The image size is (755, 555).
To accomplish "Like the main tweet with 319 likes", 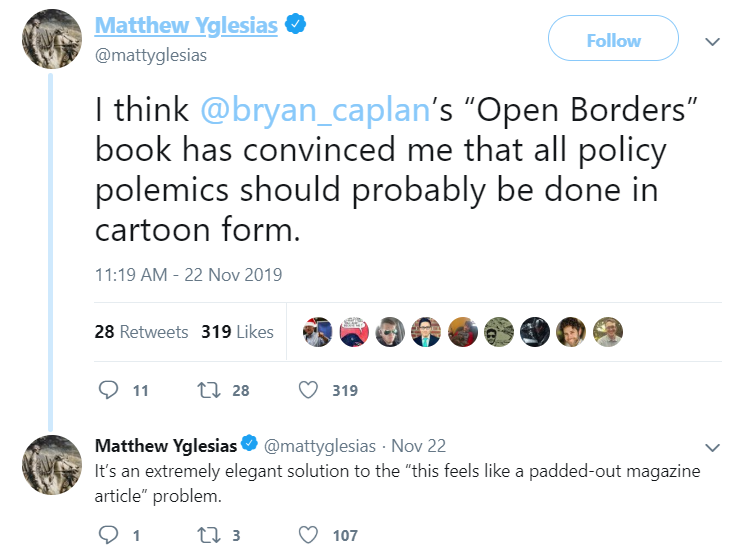I will tap(310, 390).
